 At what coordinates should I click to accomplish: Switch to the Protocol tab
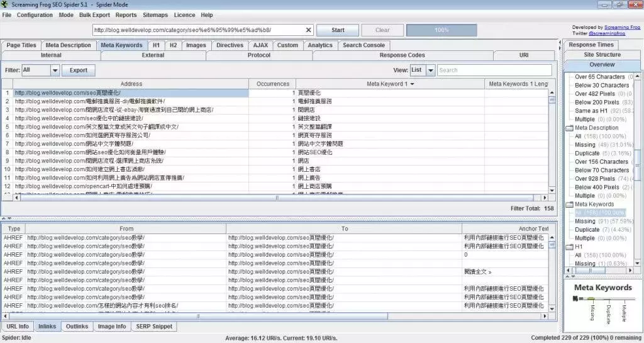click(x=258, y=55)
